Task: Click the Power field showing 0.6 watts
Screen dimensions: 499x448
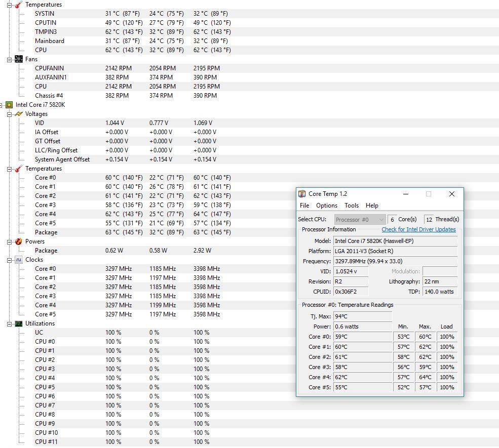Action: coord(363,327)
